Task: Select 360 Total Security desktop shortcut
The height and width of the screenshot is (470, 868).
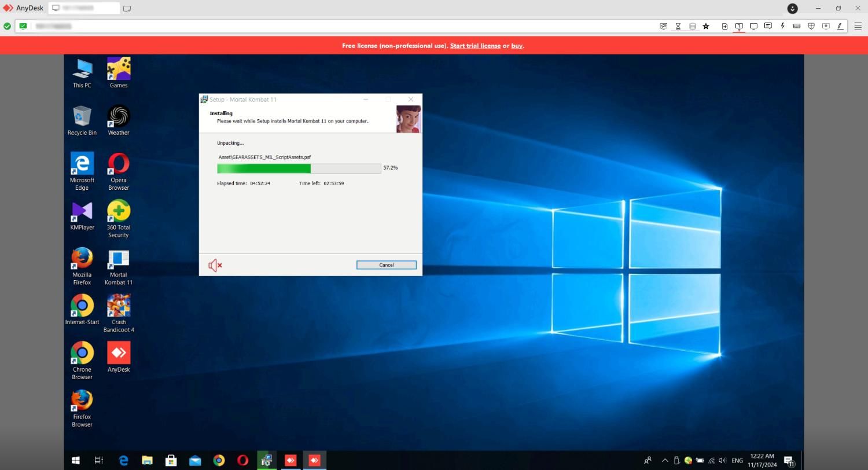Action: tap(119, 219)
